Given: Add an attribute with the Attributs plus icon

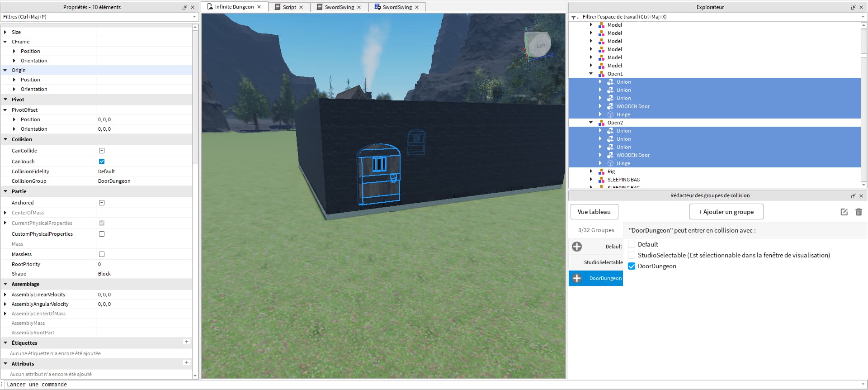Looking at the screenshot, I should tap(186, 363).
